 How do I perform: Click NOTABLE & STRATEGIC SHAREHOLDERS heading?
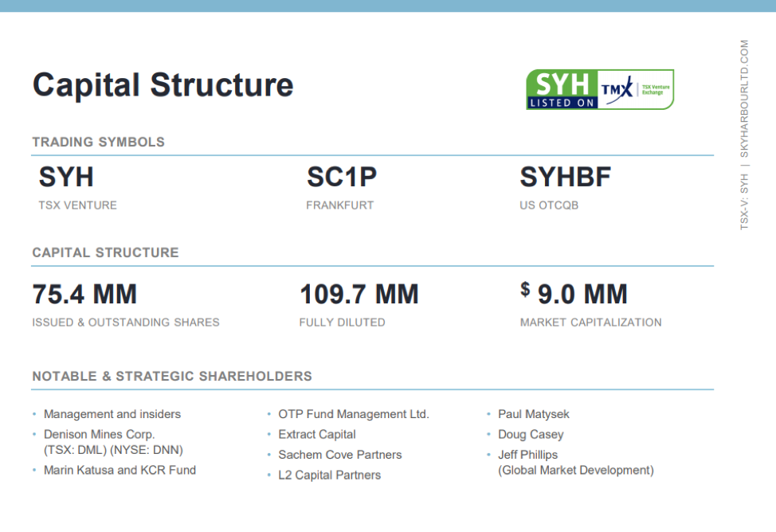coord(172,376)
